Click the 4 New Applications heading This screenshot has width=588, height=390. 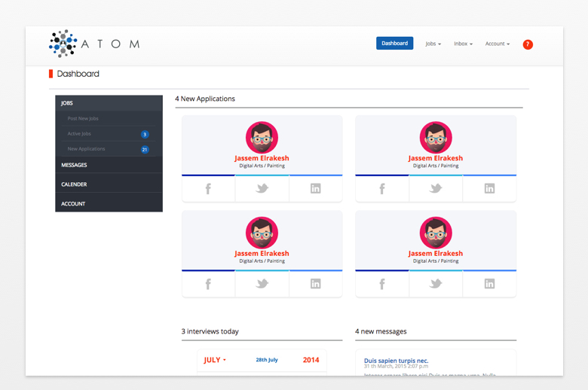pyautogui.click(x=205, y=99)
